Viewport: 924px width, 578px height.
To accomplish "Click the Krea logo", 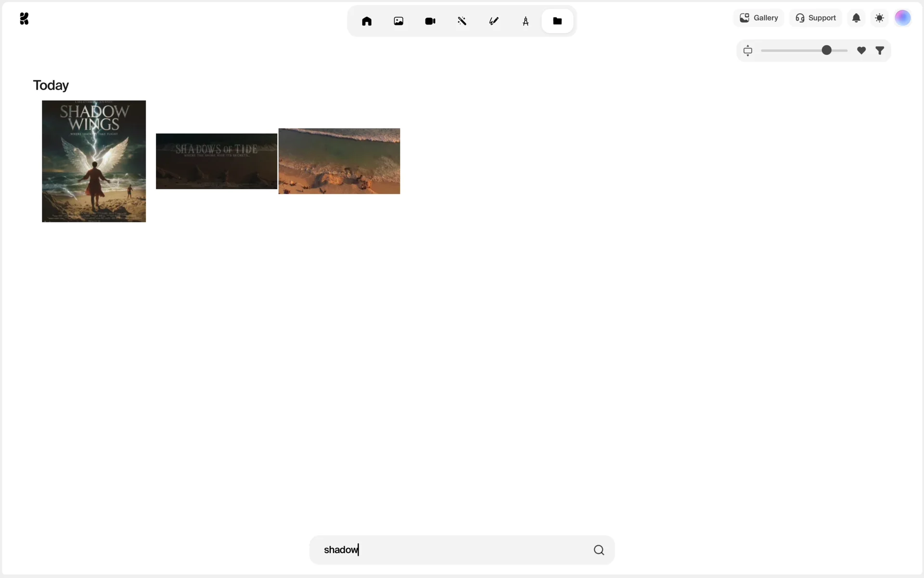I will point(24,19).
